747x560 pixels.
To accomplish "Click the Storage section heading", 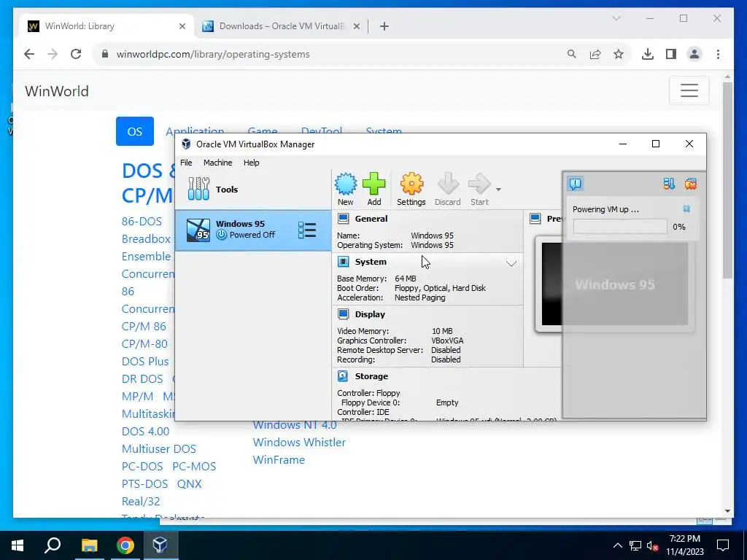I will [x=371, y=376].
